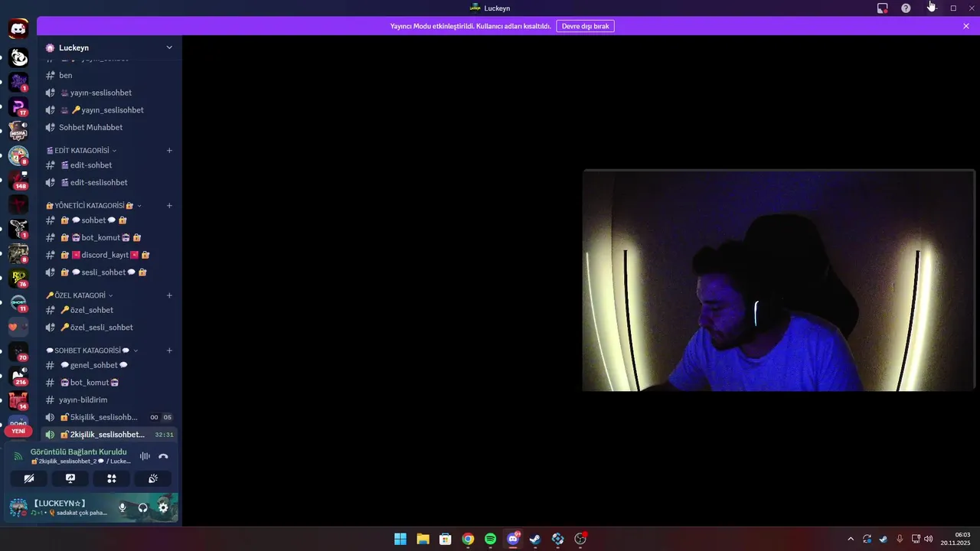The height and width of the screenshot is (551, 980).
Task: Open Luckeyn server dropdown menu
Action: pos(169,47)
